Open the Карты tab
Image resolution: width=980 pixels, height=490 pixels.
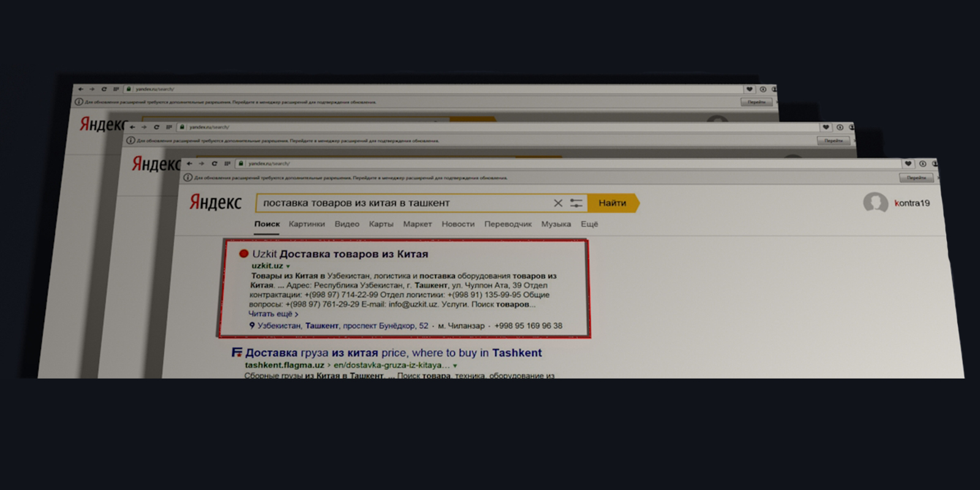pos(381,224)
